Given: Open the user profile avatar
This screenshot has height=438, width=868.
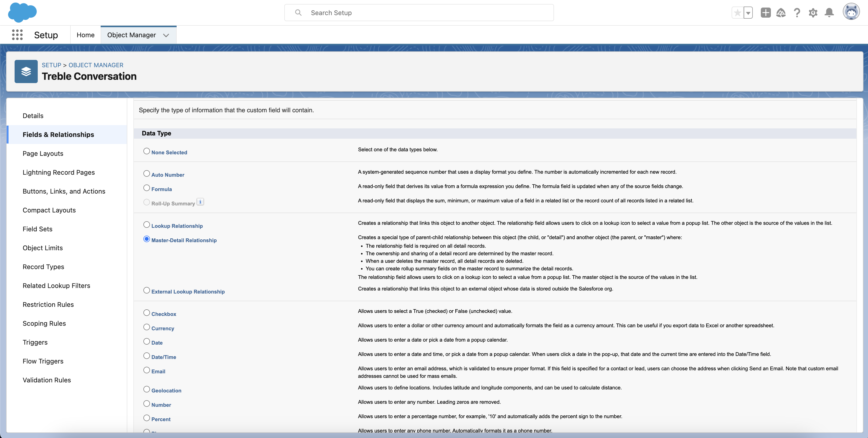Looking at the screenshot, I should (x=851, y=12).
